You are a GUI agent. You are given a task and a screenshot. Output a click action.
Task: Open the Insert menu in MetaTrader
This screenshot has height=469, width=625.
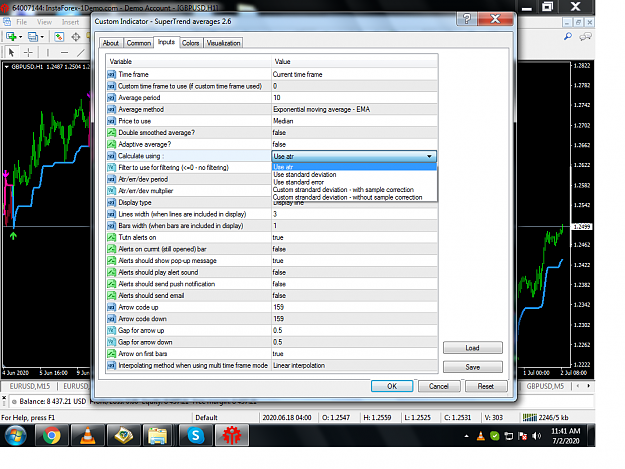point(71,22)
